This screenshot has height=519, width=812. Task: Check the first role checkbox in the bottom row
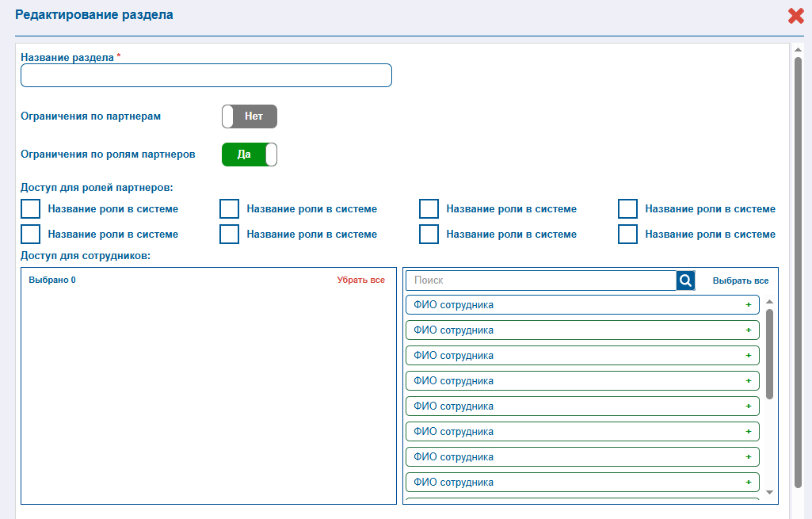click(31, 234)
